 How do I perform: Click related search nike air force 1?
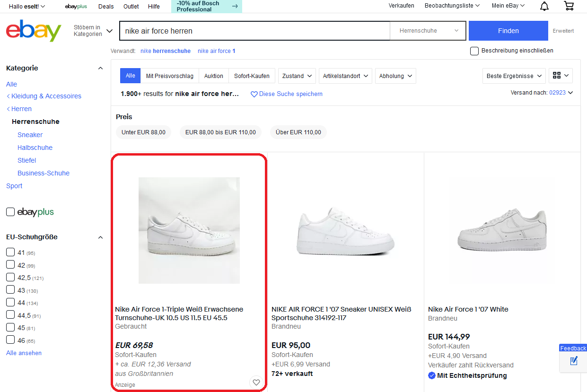(x=217, y=51)
